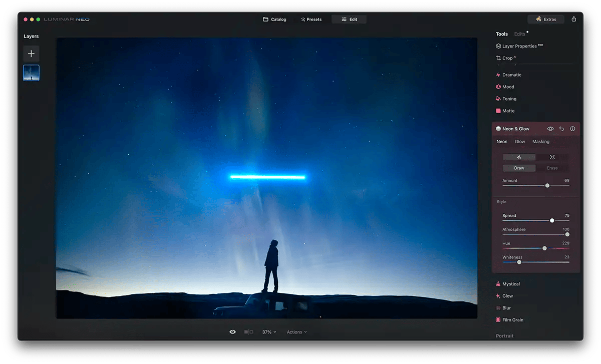The image size is (601, 364).
Task: Reset Neon & Glow edits with the undo arrow
Action: (561, 129)
